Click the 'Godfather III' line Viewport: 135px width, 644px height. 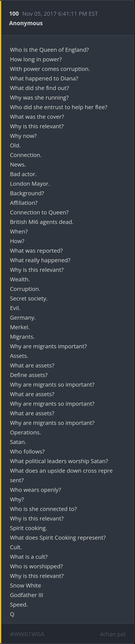(x=27, y=595)
